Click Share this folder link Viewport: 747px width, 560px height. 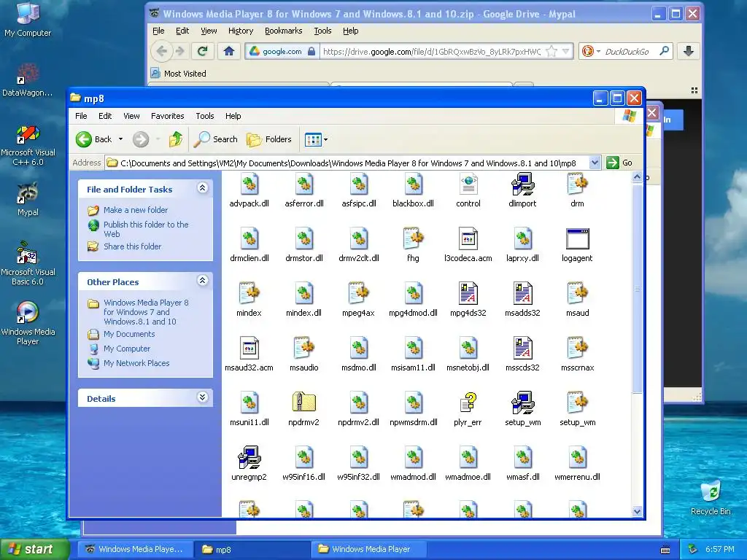click(133, 246)
